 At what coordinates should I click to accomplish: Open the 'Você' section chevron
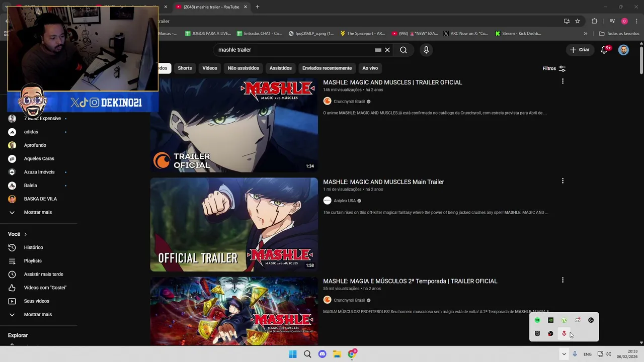26,234
